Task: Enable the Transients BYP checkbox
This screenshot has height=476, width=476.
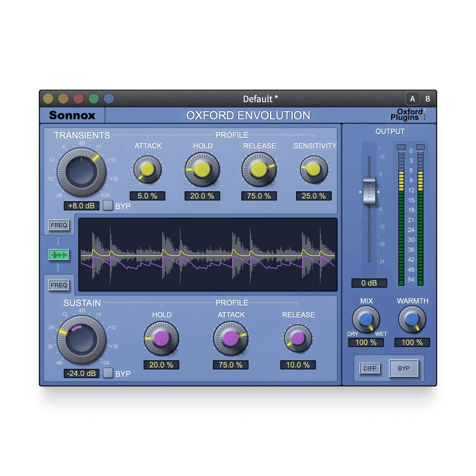Action: (x=108, y=205)
